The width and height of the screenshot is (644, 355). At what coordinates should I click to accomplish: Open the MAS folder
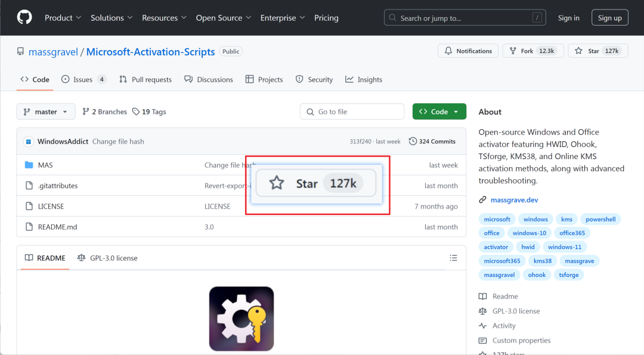click(x=45, y=165)
